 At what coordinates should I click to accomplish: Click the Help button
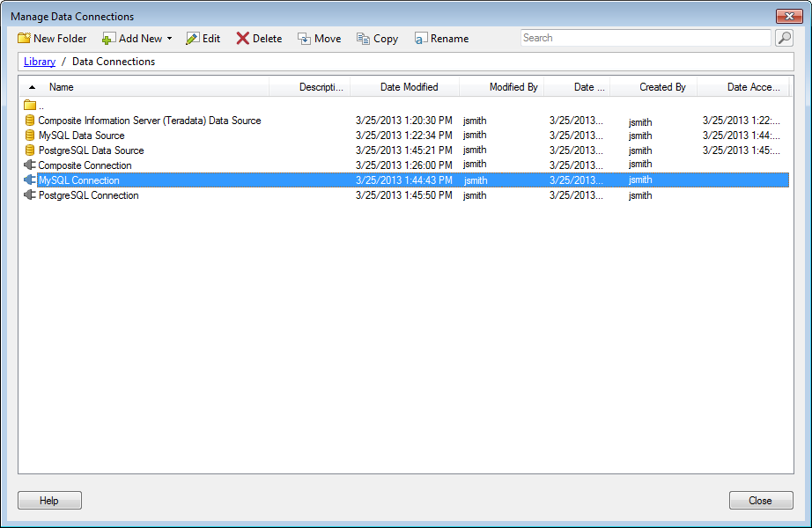pyautogui.click(x=49, y=501)
